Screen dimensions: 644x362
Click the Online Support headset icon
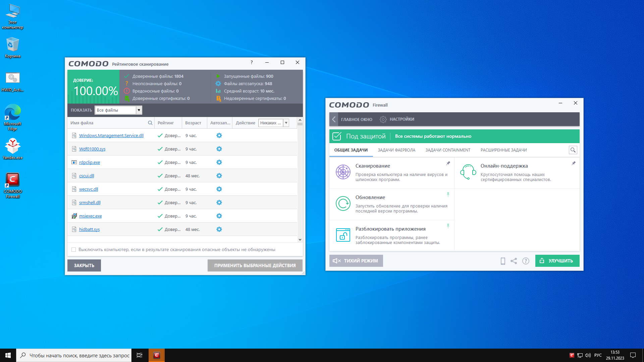(468, 172)
